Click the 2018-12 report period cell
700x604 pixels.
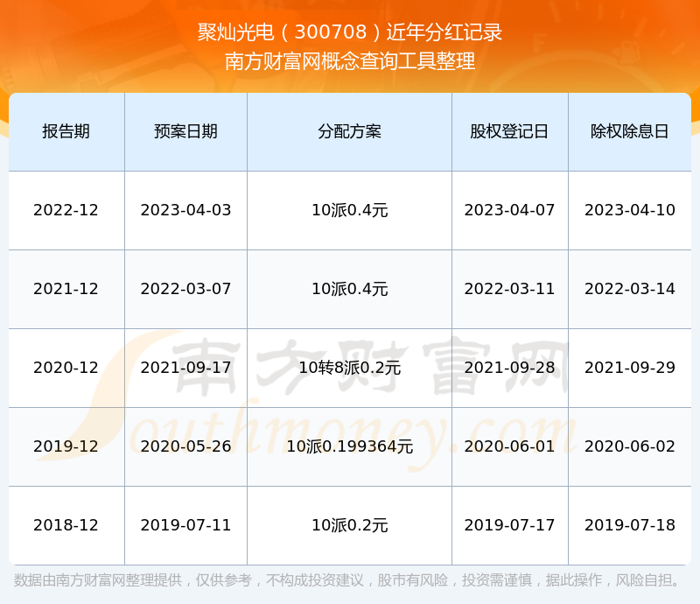click(x=66, y=525)
